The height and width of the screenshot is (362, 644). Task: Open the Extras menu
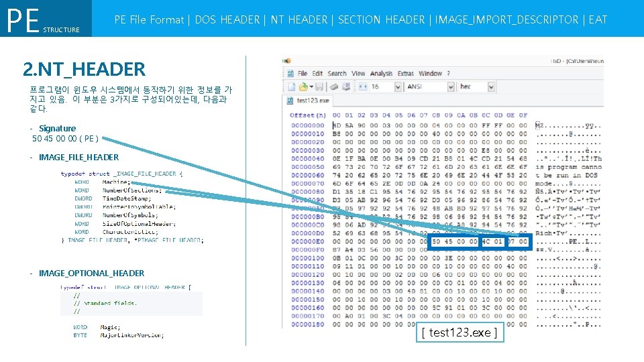405,74
